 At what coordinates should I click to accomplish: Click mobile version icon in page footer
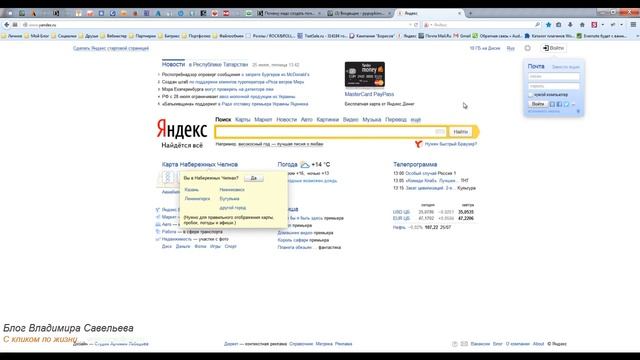[x=455, y=344]
